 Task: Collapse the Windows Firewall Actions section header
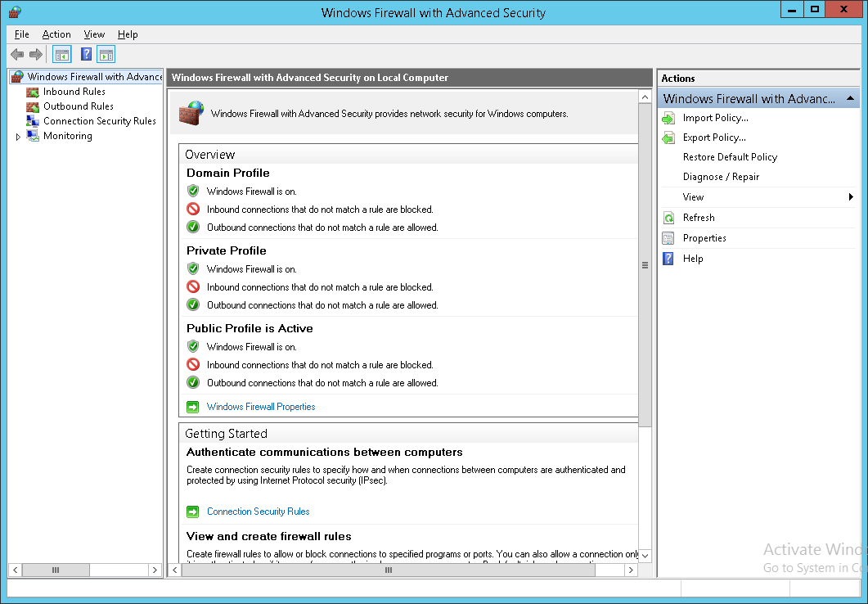click(850, 98)
